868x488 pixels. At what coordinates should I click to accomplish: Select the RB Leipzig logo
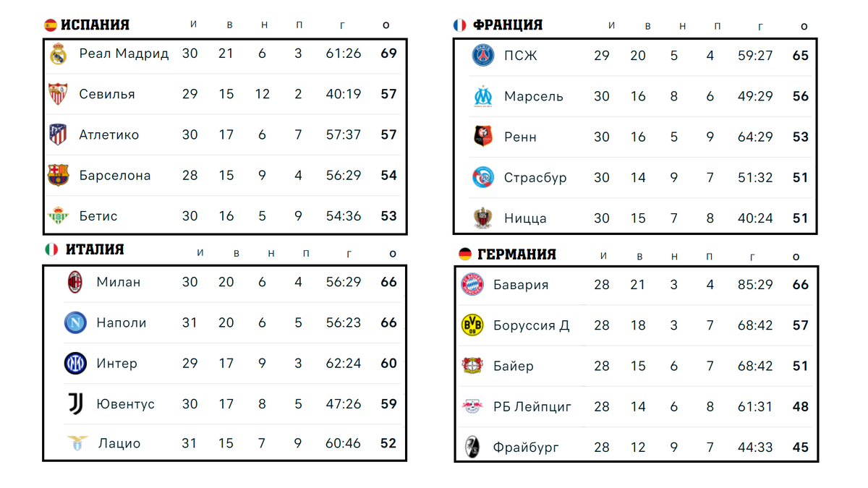click(x=472, y=406)
